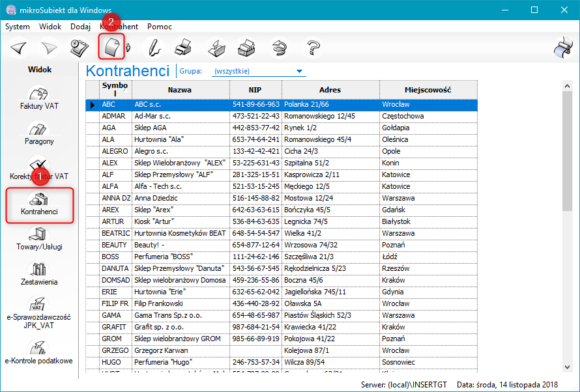This screenshot has height=392, width=580.
Task: Click the printer toolbar icon
Action: point(183,48)
